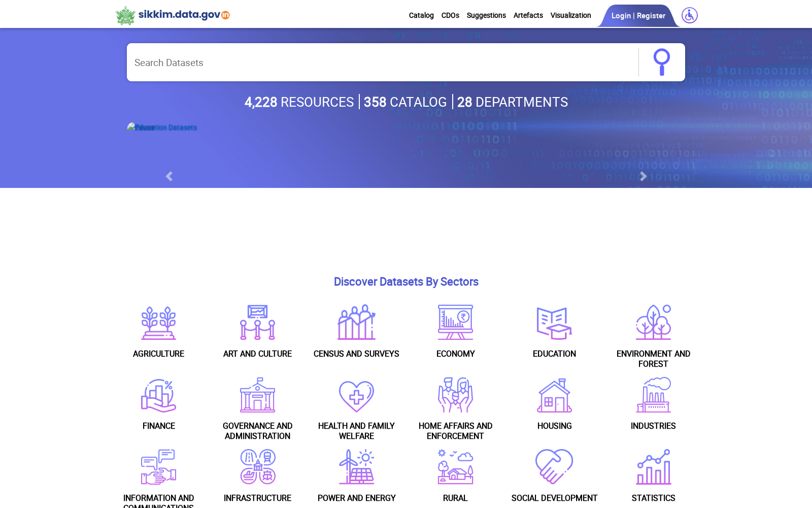This screenshot has height=508, width=812.
Task: Open the Infrastructure sector icon
Action: (x=257, y=467)
